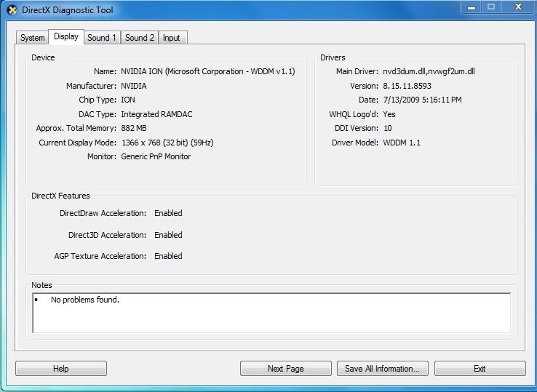The height and width of the screenshot is (392, 537).
Task: Click the device name 'NVIDIA ION (Microsoft Corporation - WDDM v1.1)'
Action: [208, 71]
